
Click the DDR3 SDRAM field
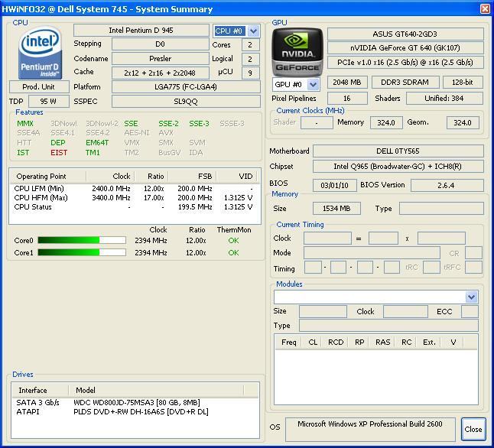405,83
